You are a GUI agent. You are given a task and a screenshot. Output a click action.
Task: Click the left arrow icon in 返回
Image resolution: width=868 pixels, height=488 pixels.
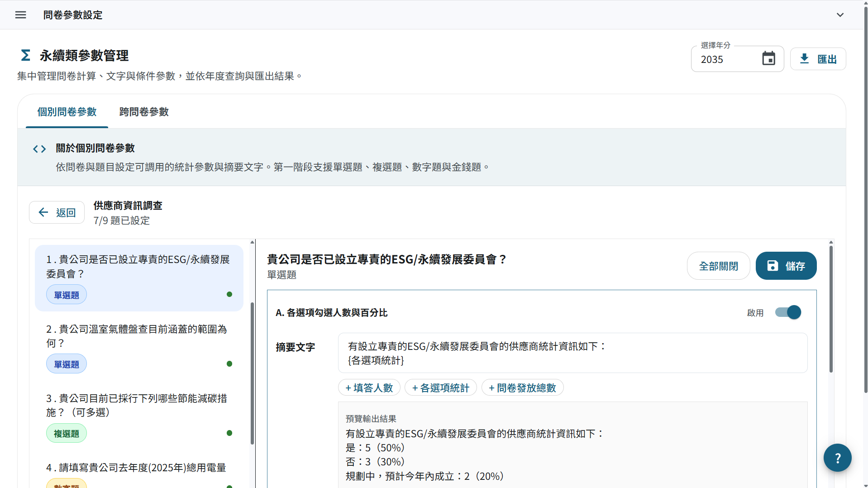pyautogui.click(x=43, y=212)
